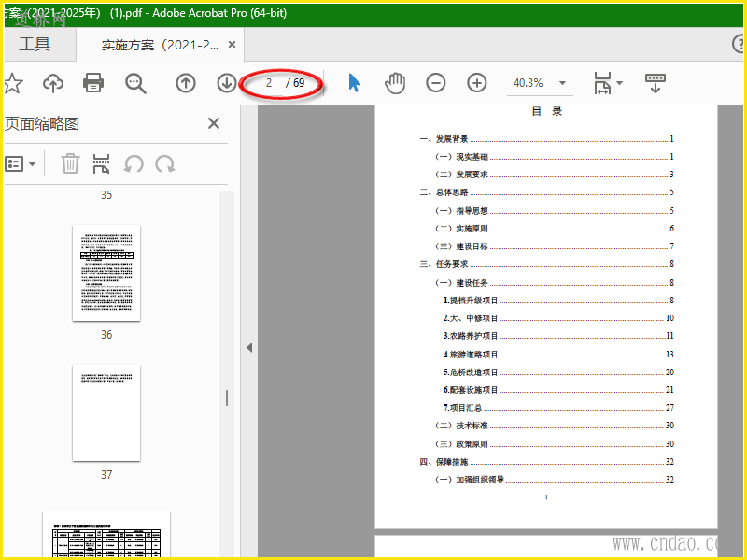Click the bookmark star icon

click(13, 83)
